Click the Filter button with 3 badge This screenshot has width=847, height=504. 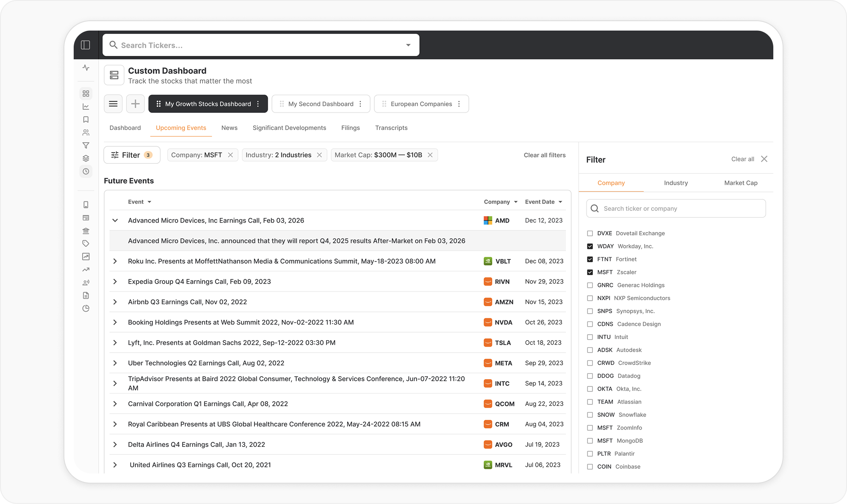[x=132, y=155]
